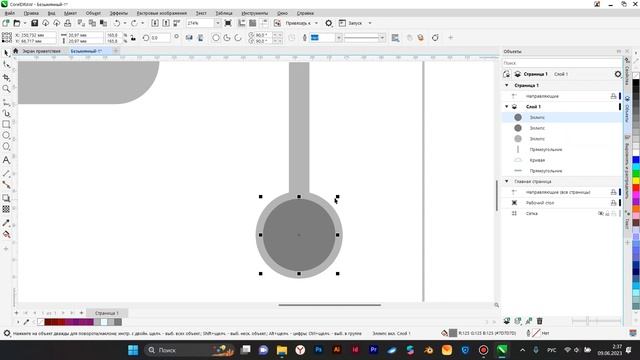Click the taskbar Поиск search box

point(190,350)
